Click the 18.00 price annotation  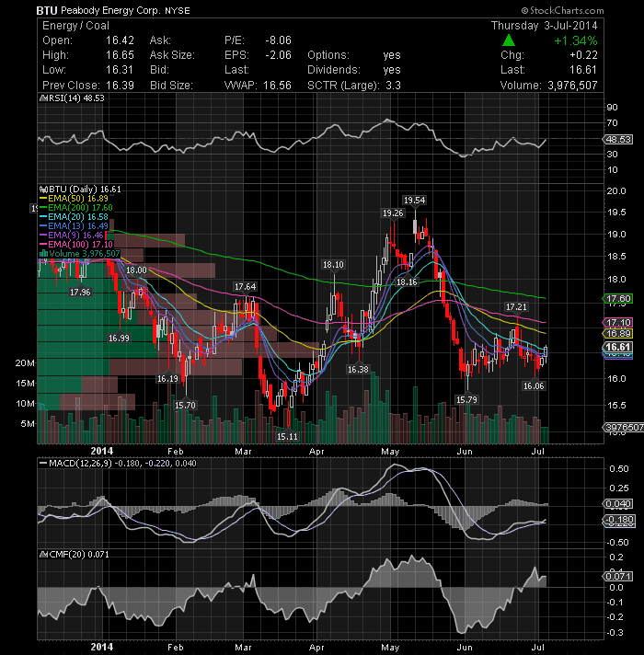point(136,270)
